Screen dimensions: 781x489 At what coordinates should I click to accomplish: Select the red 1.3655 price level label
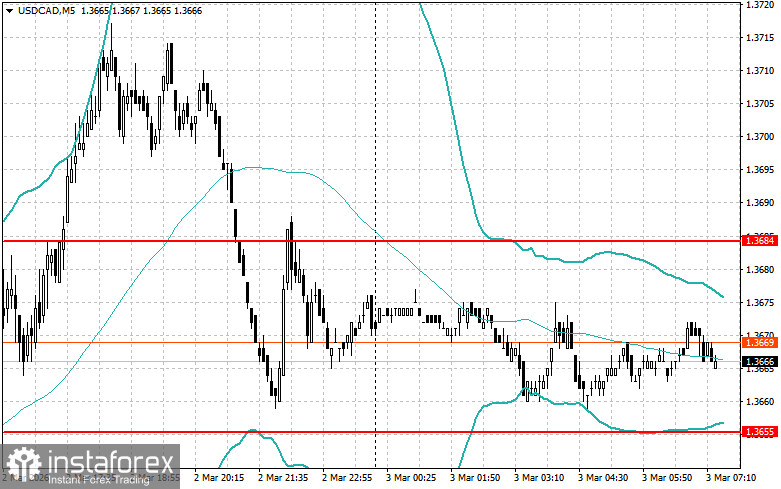(760, 432)
